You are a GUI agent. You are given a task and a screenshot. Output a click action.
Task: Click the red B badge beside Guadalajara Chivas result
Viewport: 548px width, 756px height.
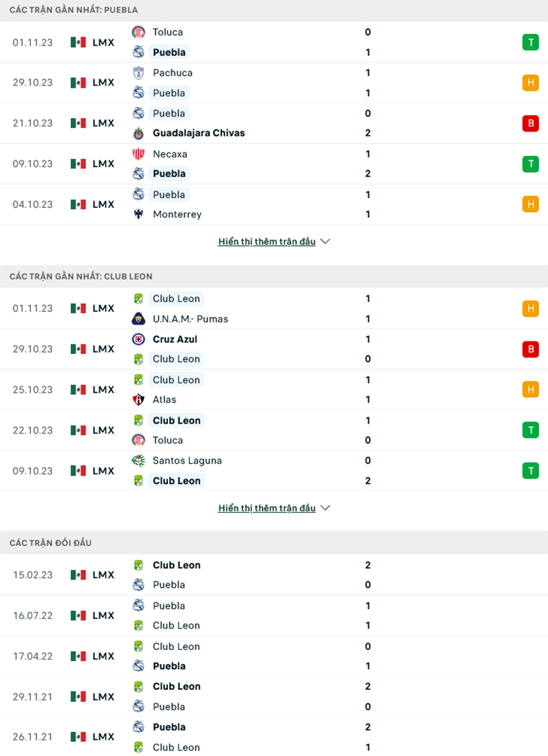click(530, 122)
